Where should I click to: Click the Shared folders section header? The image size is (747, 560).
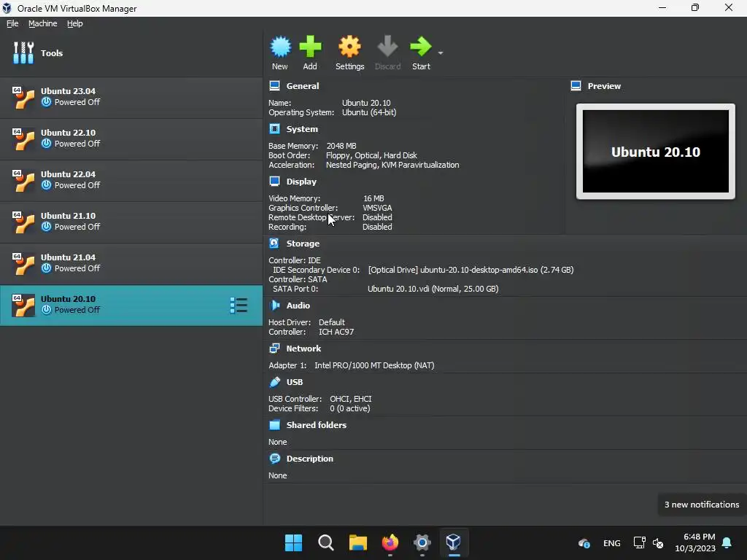pyautogui.click(x=317, y=425)
